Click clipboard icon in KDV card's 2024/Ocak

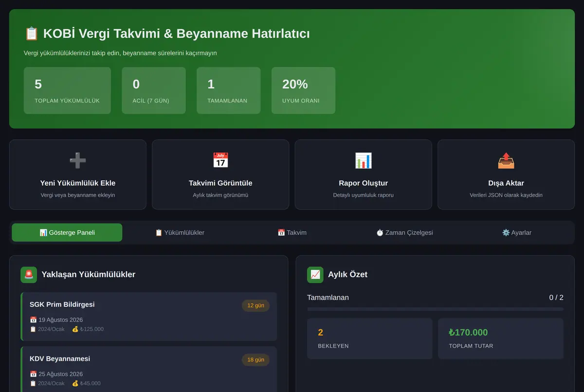click(33, 384)
